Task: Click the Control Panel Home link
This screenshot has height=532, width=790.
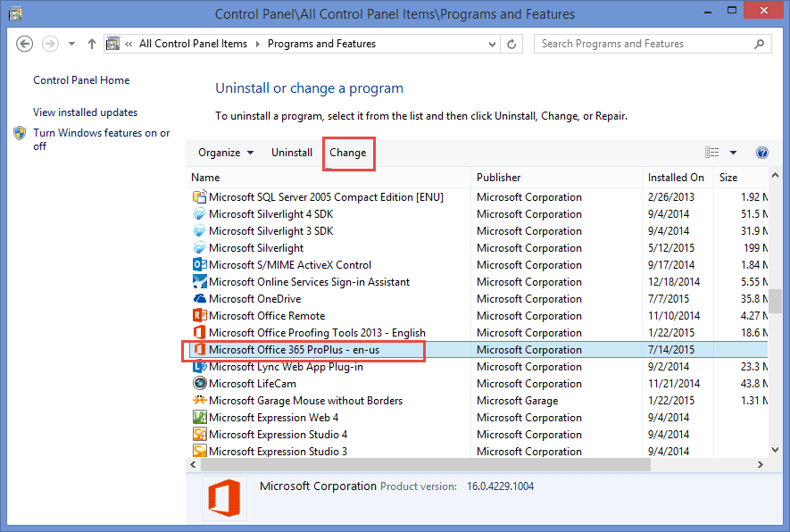Action: tap(80, 79)
